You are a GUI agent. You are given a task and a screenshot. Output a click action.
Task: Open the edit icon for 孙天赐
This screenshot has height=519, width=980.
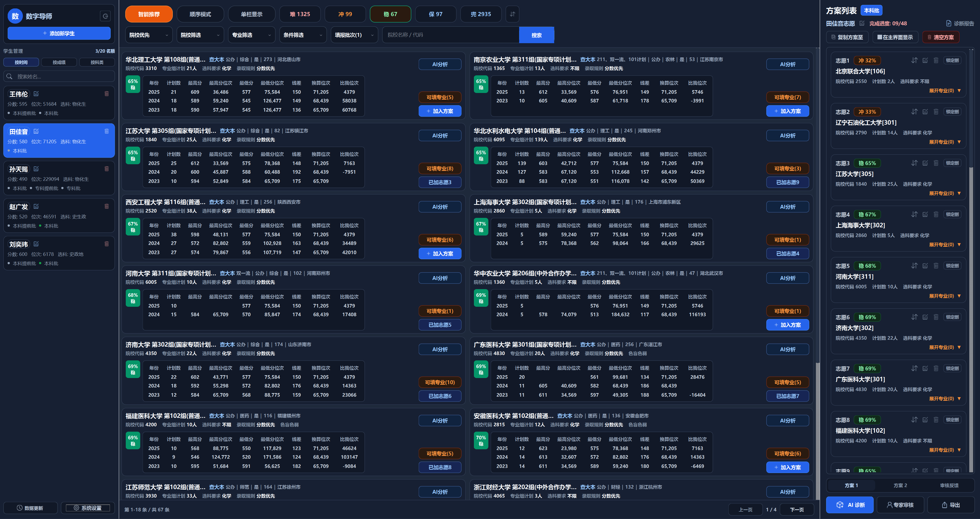pyautogui.click(x=36, y=169)
